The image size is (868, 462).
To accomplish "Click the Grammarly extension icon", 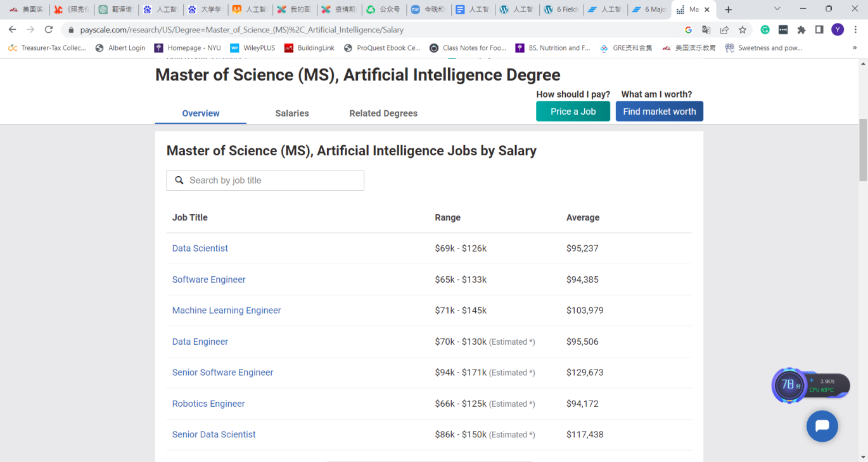I will [765, 30].
